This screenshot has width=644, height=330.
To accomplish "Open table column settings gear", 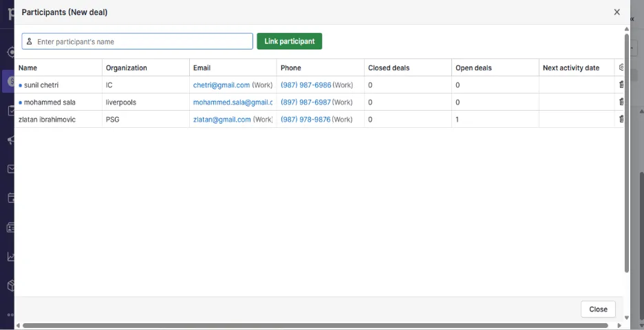I will (621, 67).
